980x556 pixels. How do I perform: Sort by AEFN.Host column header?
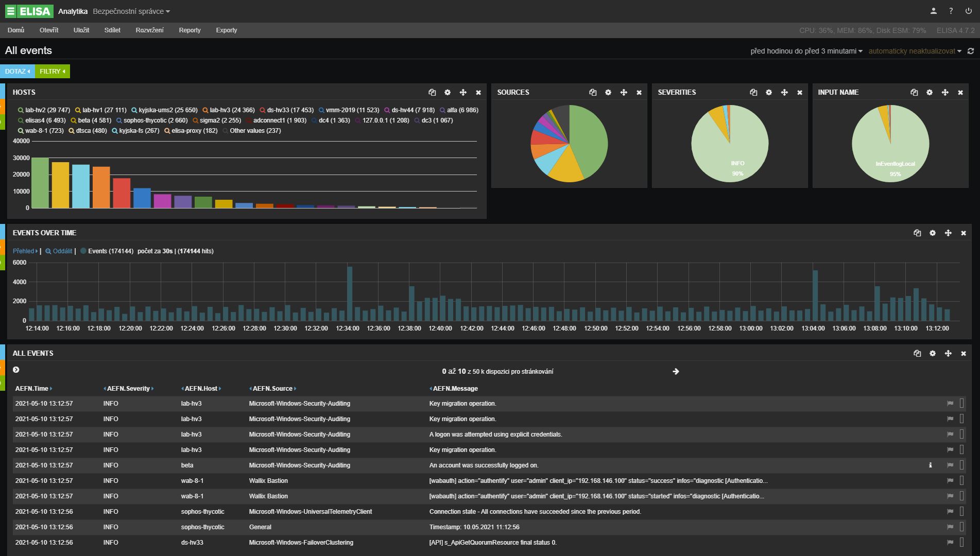tap(201, 388)
